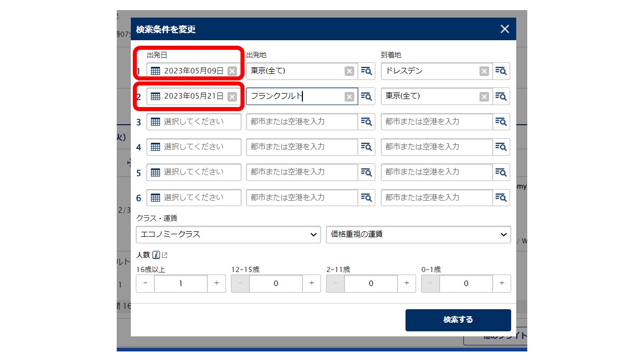The width and height of the screenshot is (644, 362).
Task: Open airport search for row 4 origin
Action: pyautogui.click(x=366, y=147)
